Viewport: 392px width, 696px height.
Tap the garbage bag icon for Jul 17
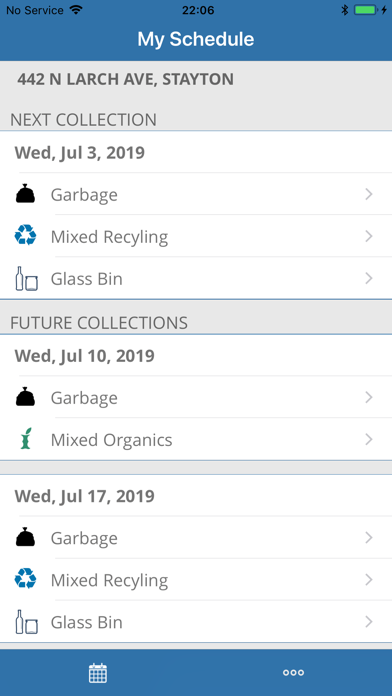click(x=25, y=537)
